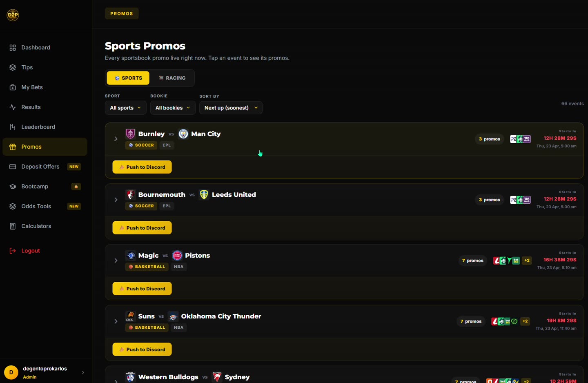The width and height of the screenshot is (588, 383).
Task: Open the Dashboard from the sidebar
Action: coord(36,47)
